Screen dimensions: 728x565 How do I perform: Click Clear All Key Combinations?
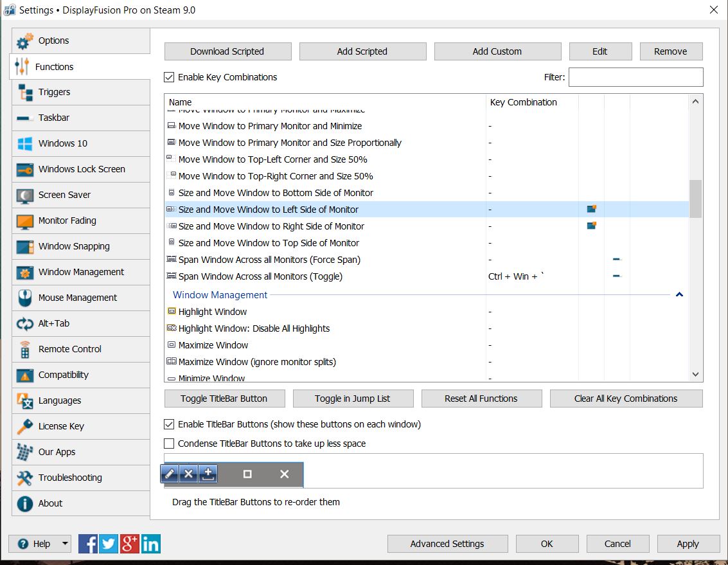tap(626, 399)
